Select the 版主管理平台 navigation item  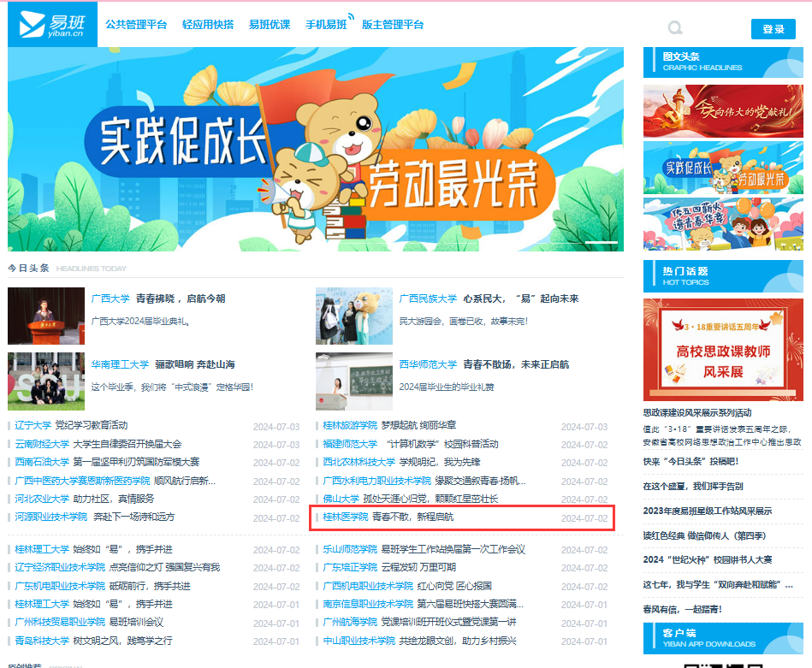(393, 25)
